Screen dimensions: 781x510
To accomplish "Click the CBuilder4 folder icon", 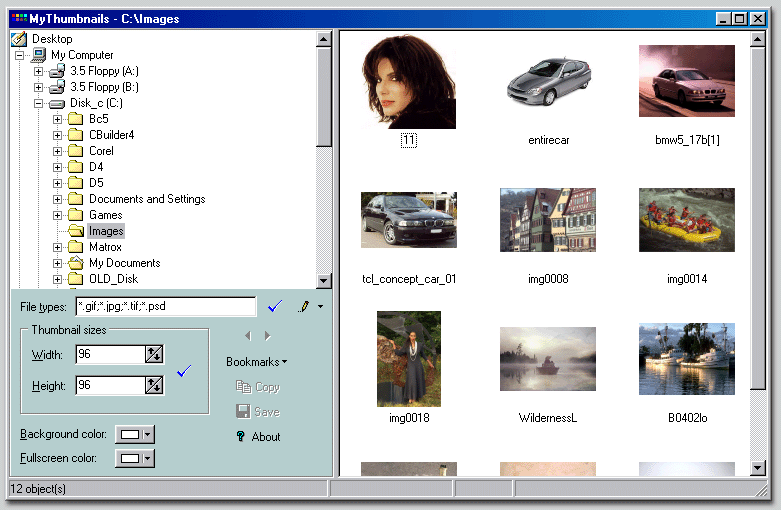I will tap(76, 135).
